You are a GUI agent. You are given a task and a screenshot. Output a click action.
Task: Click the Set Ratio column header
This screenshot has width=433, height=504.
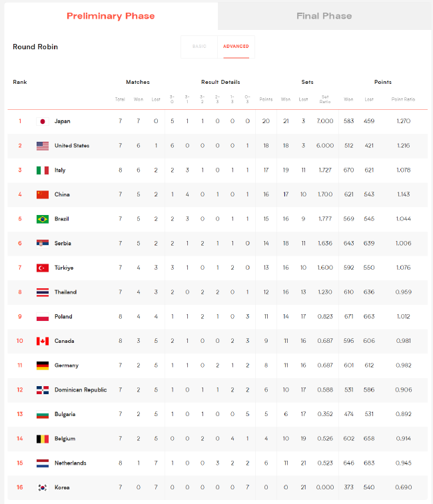coord(325,99)
